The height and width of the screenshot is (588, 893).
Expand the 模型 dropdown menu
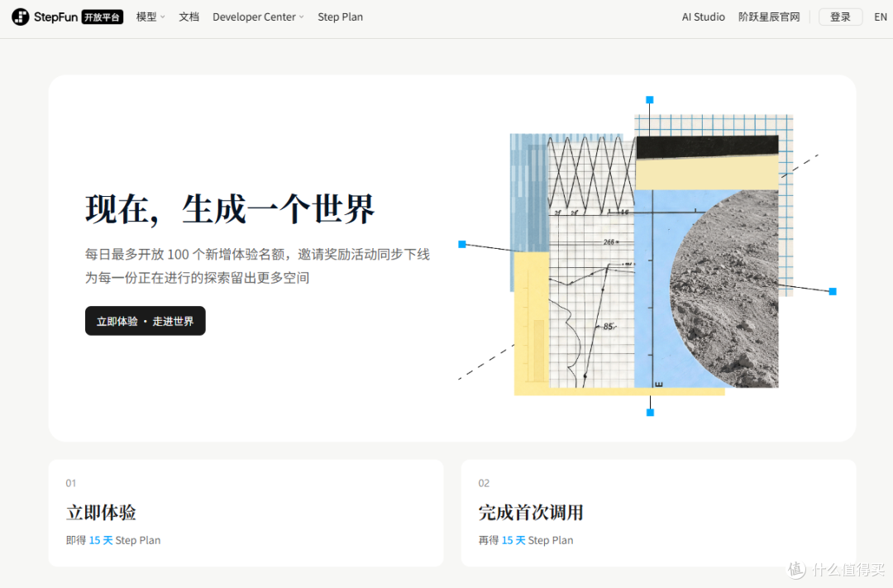(x=150, y=17)
